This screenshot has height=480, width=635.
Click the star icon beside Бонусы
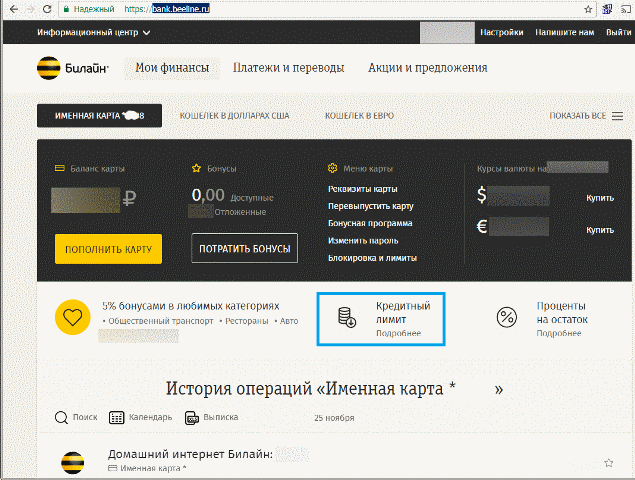pos(196,168)
